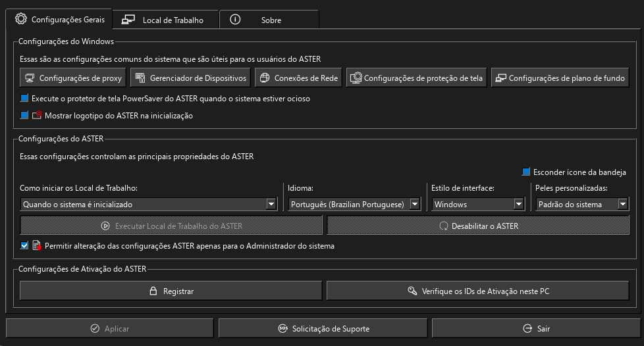The height and width of the screenshot is (346, 644).
Task: Click the Aplicar button
Action: (x=110, y=328)
